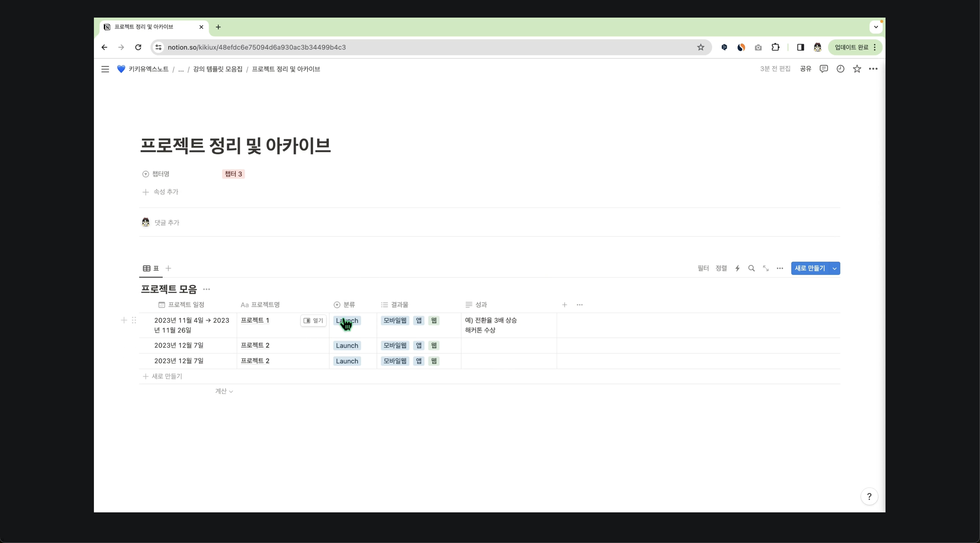980x543 pixels.
Task: Open automations with the lightning icon
Action: point(737,268)
